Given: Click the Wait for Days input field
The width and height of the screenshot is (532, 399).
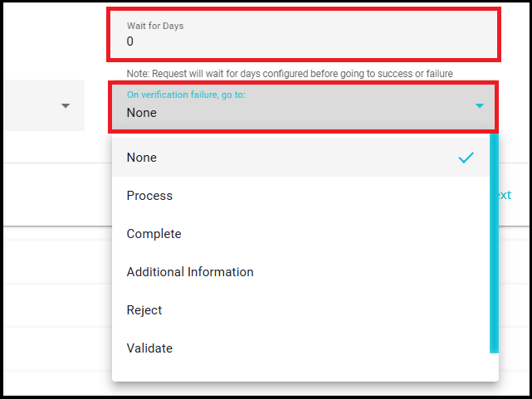Looking at the screenshot, I should point(303,35).
